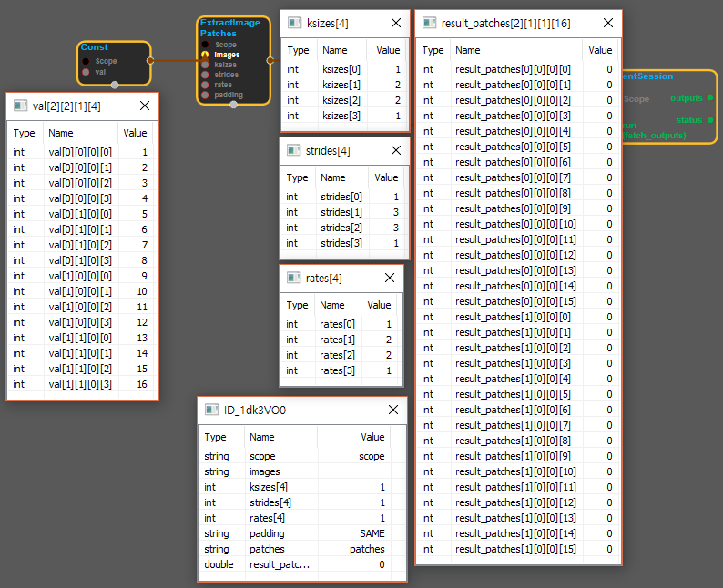
Task: Click the Value column header in result_patches panel
Action: (600, 50)
